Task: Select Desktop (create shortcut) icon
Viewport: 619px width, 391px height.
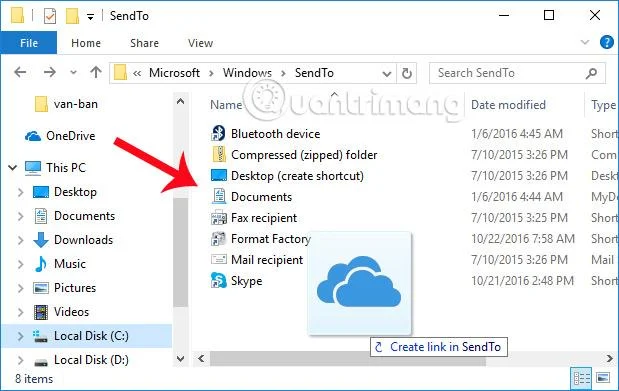Action: tap(219, 175)
